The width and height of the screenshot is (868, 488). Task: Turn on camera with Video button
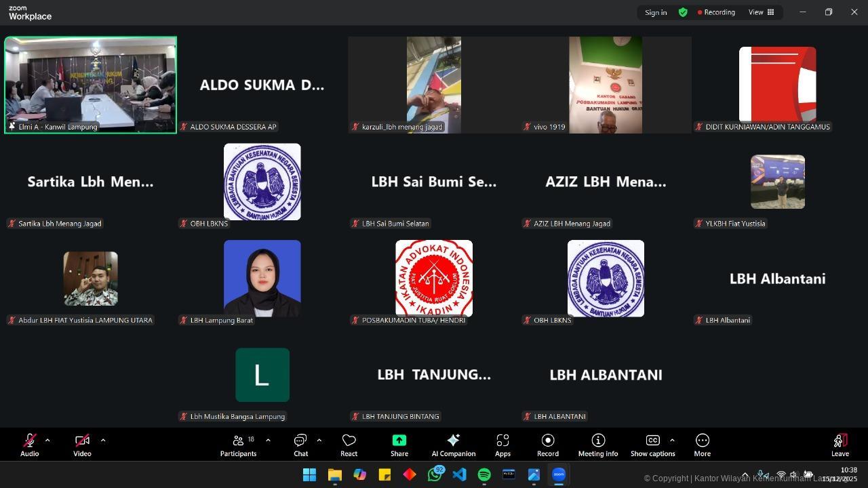82,445
